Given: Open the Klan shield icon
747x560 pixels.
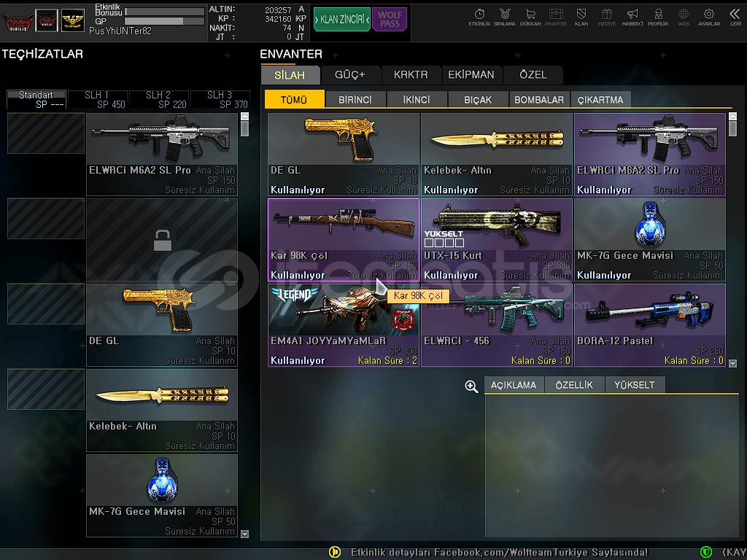Looking at the screenshot, I should (x=581, y=17).
